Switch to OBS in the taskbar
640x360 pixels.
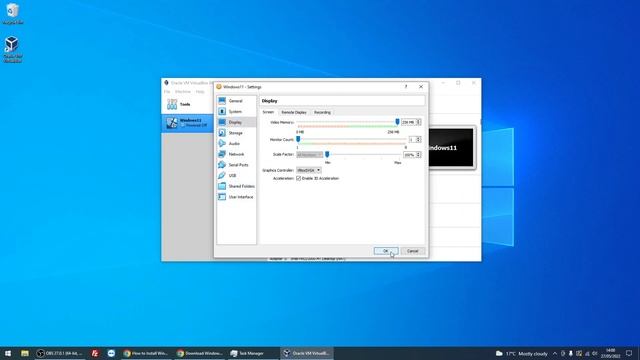[x=60, y=353]
